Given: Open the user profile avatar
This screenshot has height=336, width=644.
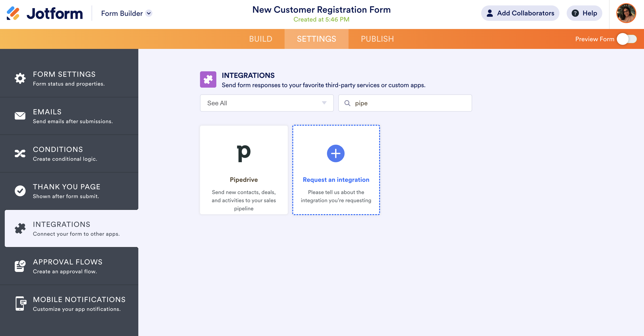Looking at the screenshot, I should (626, 13).
